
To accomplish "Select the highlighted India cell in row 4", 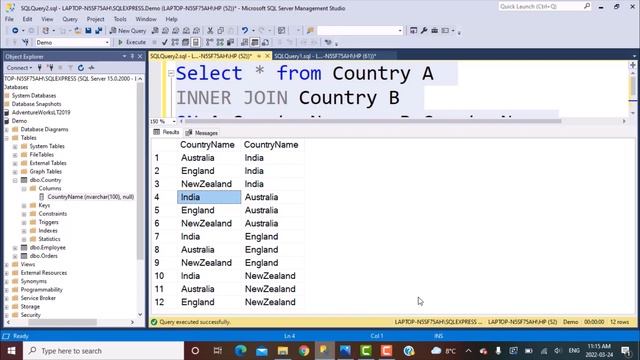I will click(209, 197).
